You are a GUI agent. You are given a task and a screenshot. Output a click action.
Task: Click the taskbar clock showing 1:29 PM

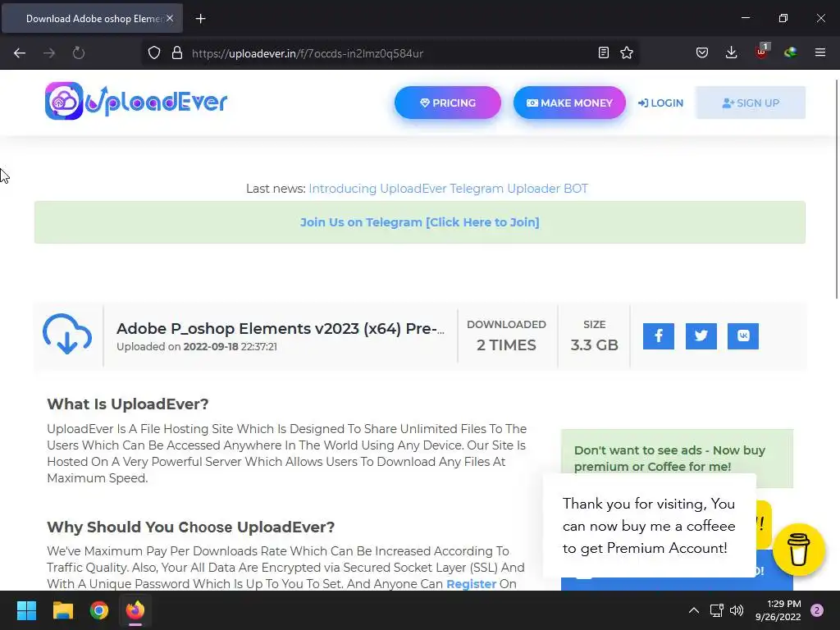(x=778, y=610)
